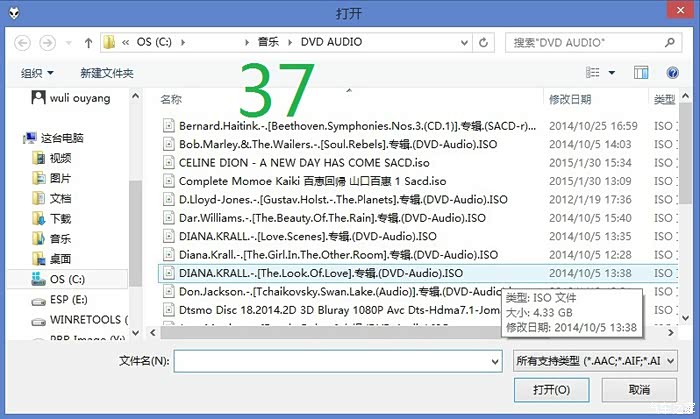
Task: Open the 组织 menu
Action: pos(37,73)
